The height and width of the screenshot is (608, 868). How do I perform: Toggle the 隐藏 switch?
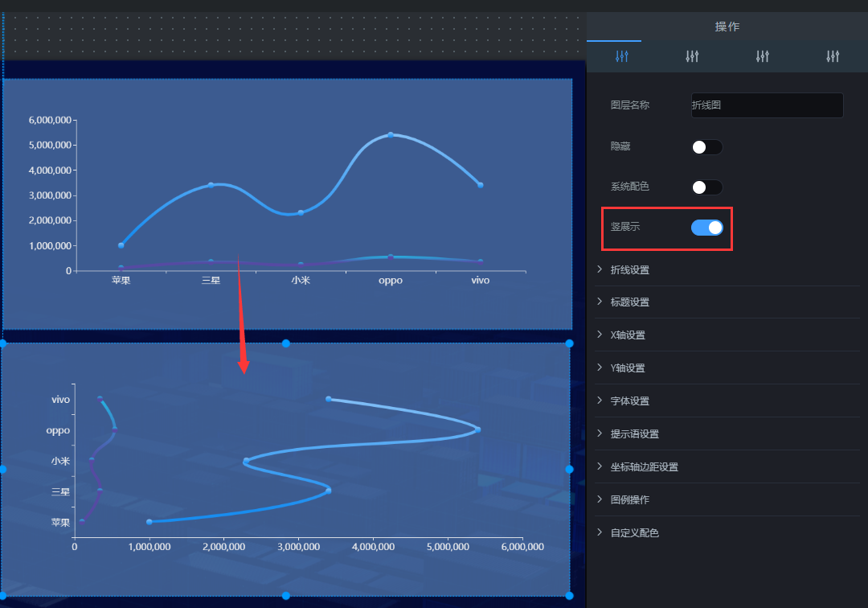[707, 146]
